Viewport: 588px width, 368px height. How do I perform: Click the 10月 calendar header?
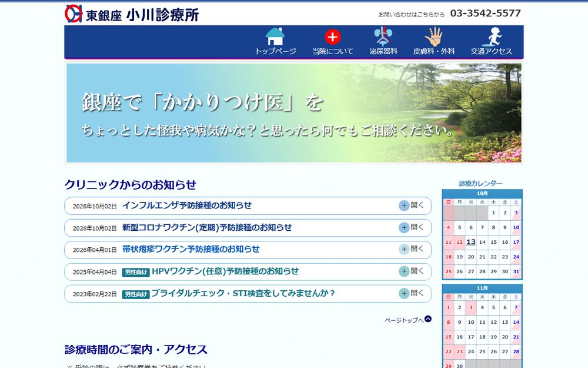[482, 194]
